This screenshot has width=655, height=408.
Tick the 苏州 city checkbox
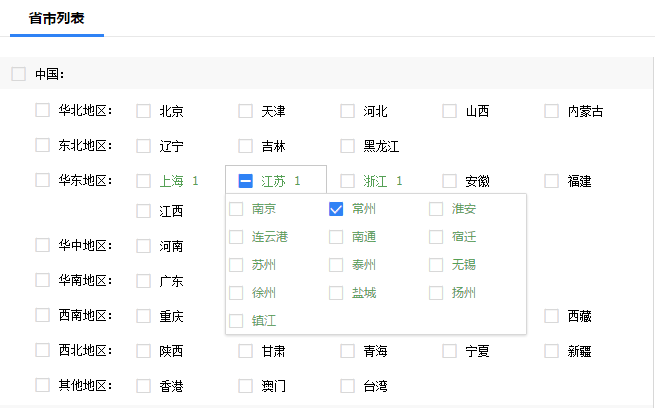(x=236, y=265)
